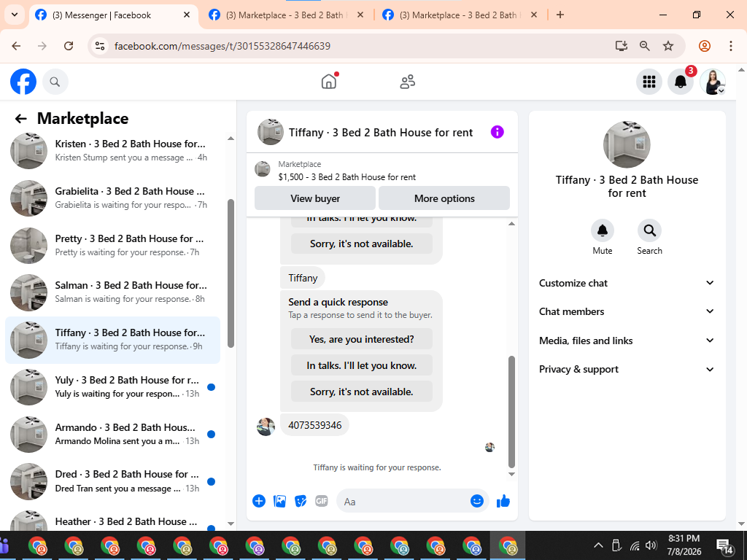747x560 pixels.
Task: Send a thumbs-up like
Action: 503,501
